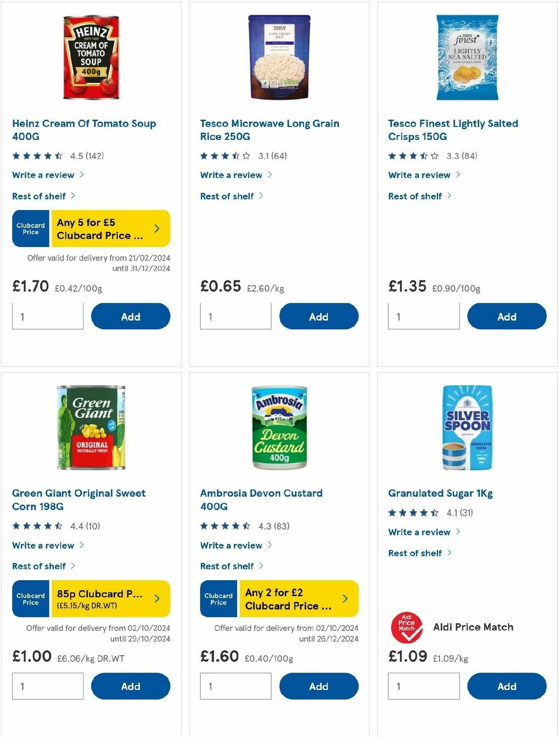Add Green Giant Sweet Corn to basket
This screenshot has width=560, height=738.
click(131, 686)
